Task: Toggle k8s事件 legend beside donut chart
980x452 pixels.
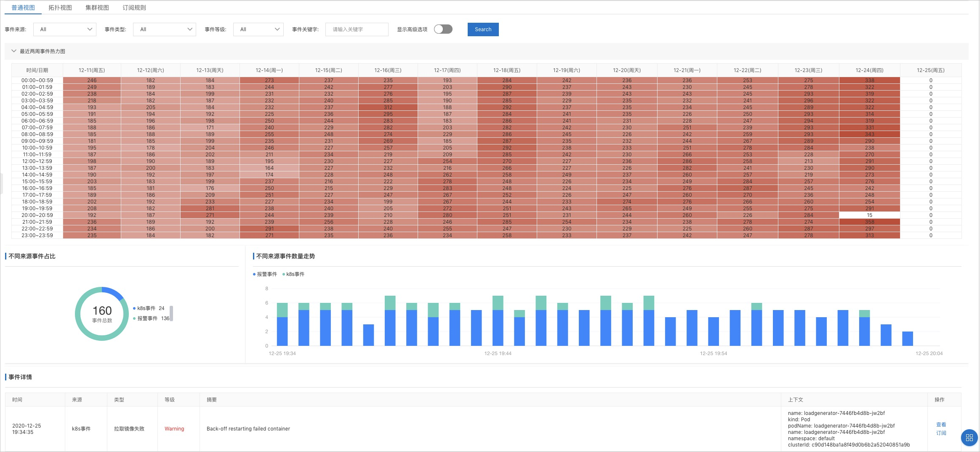Action: pyautogui.click(x=149, y=308)
